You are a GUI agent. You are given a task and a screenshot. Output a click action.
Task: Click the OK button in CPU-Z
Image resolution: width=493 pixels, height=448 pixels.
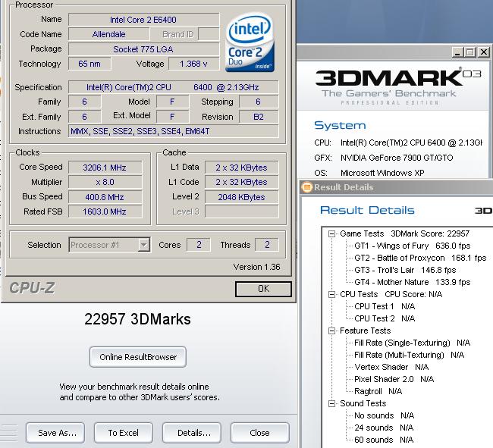[x=263, y=289]
